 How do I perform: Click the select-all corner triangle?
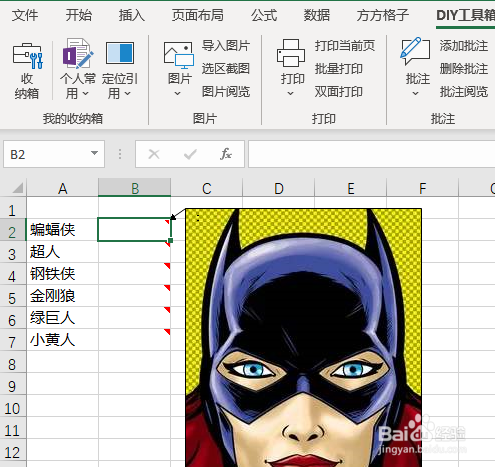tap(17, 188)
